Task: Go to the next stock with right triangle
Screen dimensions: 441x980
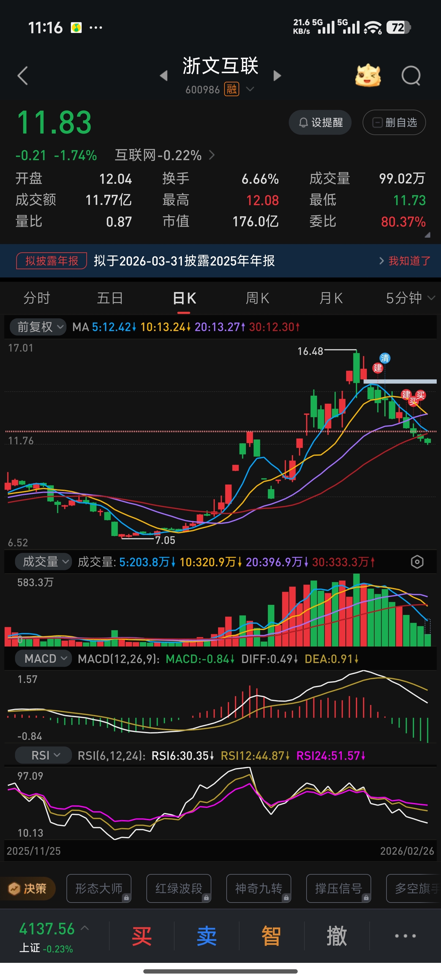Action: point(277,76)
